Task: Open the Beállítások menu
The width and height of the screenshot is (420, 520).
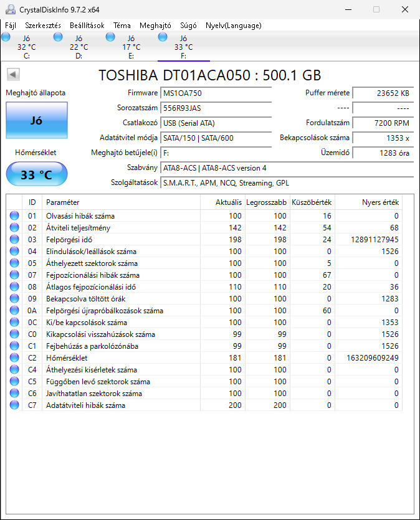Action: (x=87, y=26)
